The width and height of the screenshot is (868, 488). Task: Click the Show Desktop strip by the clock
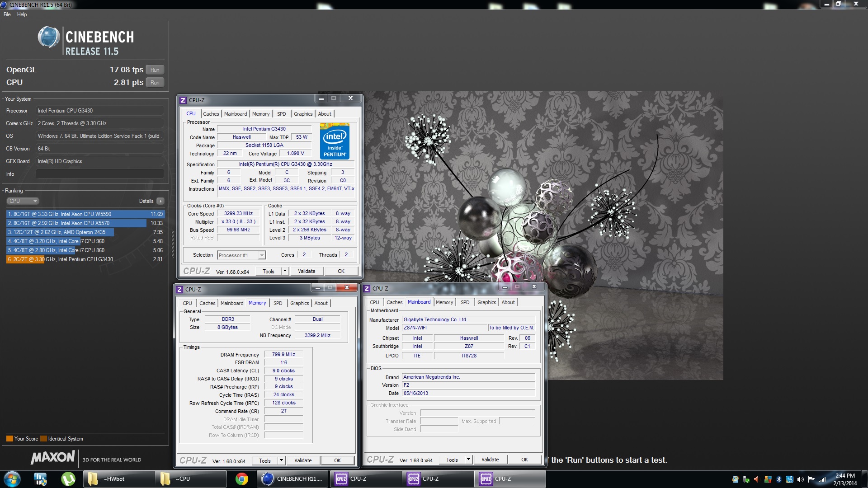[865, 479]
